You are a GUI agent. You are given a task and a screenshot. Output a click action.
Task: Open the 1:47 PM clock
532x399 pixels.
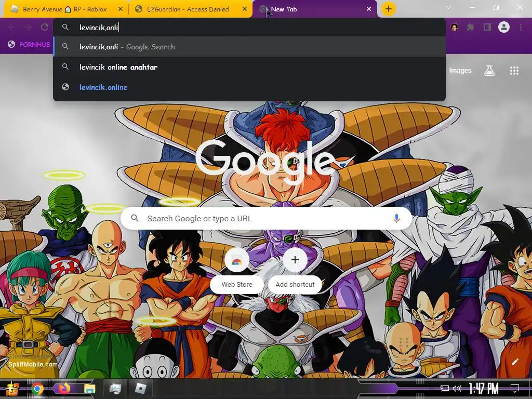pyautogui.click(x=484, y=389)
